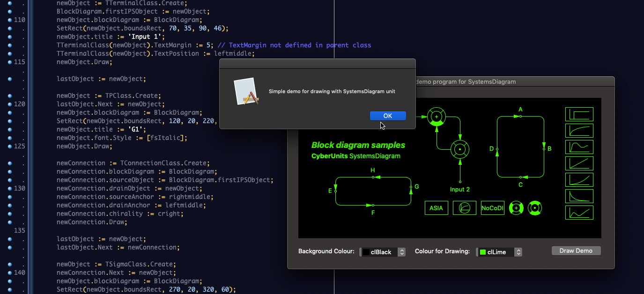Click the step response graph icon
The height and width of the screenshot is (294, 644).
click(x=579, y=114)
